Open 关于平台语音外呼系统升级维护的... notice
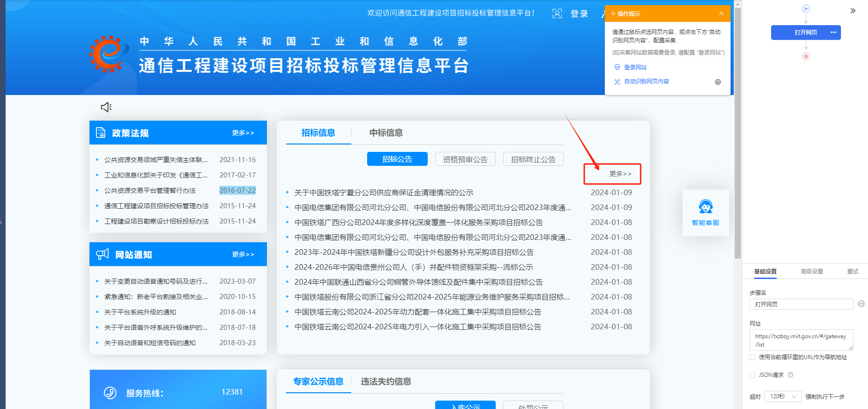The image size is (868, 409). pos(156,327)
